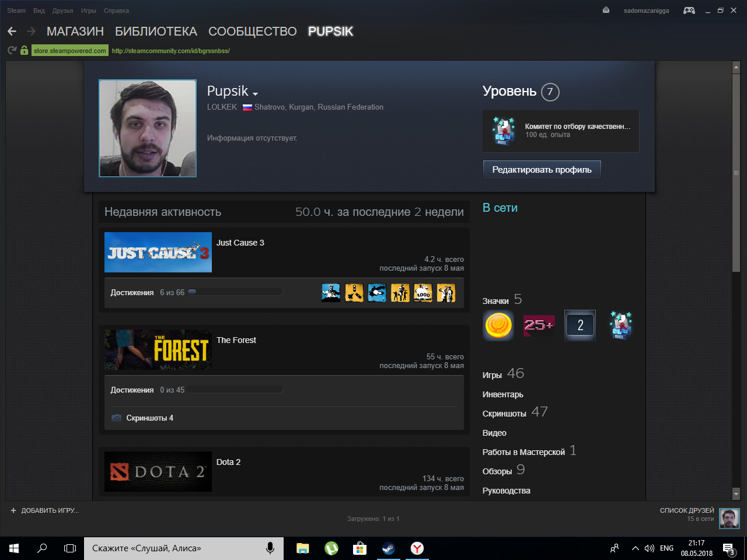The image size is (747, 560).
Task: Launch Big Picture mode via controller icon
Action: (x=689, y=10)
